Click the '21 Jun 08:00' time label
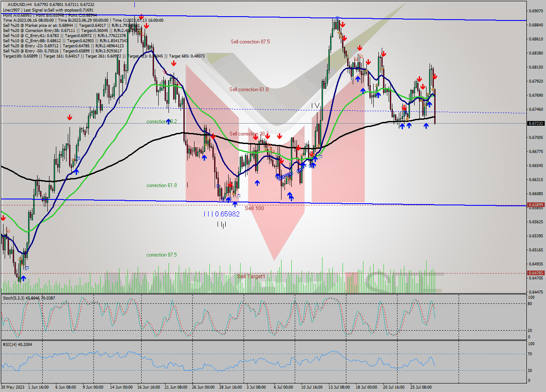 point(176,387)
